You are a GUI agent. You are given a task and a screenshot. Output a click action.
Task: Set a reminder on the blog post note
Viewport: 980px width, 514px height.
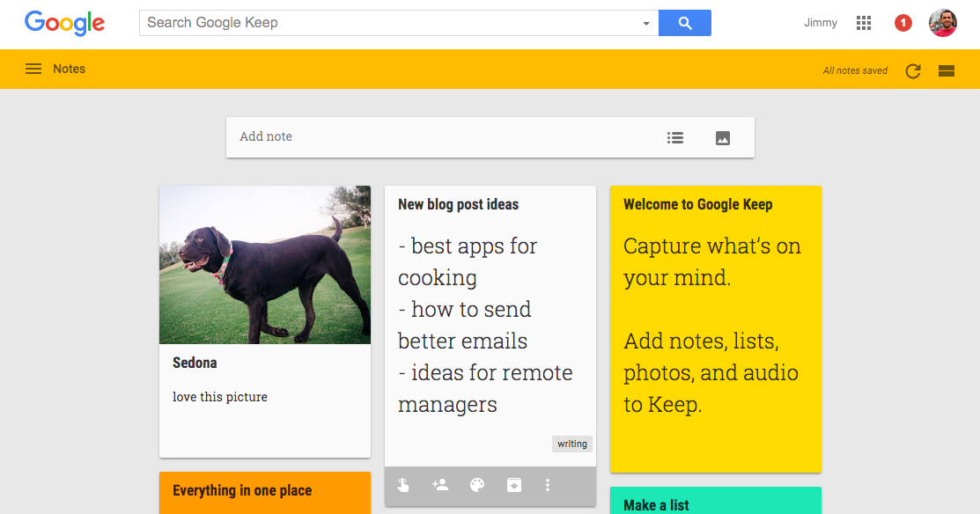[x=402, y=485]
